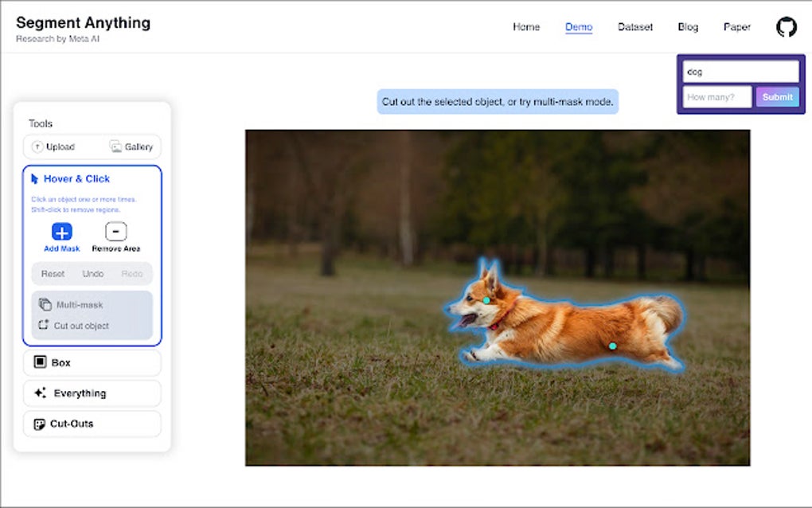Viewport: 812px width, 508px height.
Task: Click the text field containing dog
Action: (740, 72)
